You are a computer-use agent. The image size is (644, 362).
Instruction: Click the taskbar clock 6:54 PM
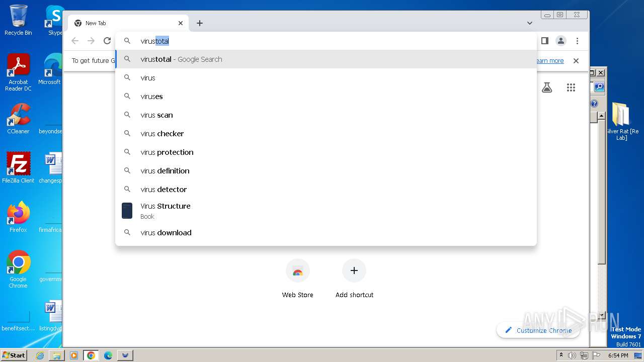tap(618, 355)
